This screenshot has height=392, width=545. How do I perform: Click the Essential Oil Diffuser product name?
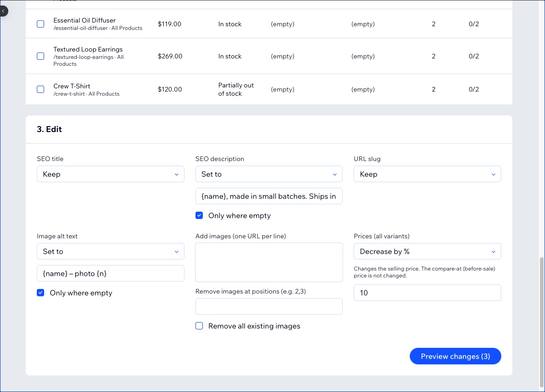[85, 20]
